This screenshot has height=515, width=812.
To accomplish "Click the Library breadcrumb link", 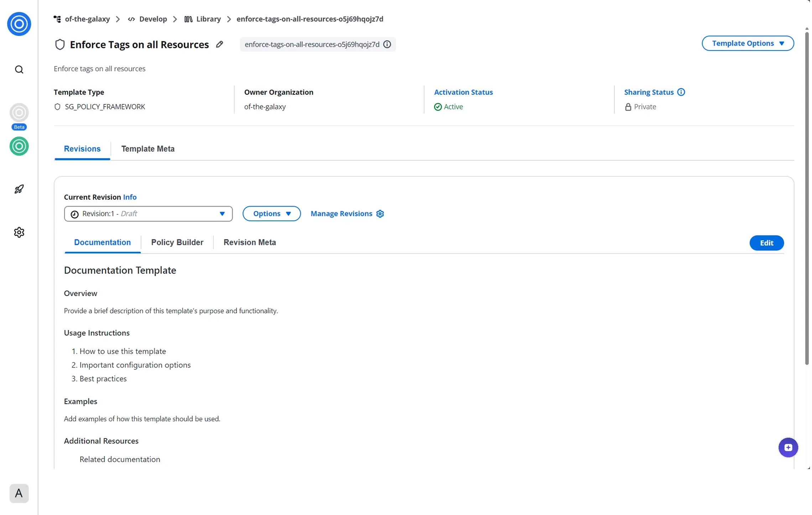I will [208, 19].
